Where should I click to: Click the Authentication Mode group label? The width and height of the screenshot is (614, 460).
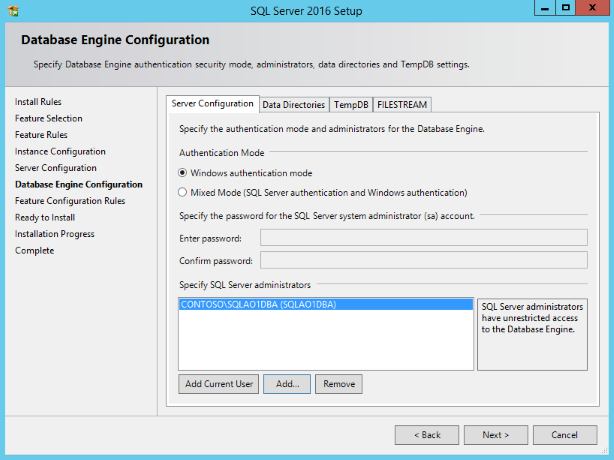222,153
